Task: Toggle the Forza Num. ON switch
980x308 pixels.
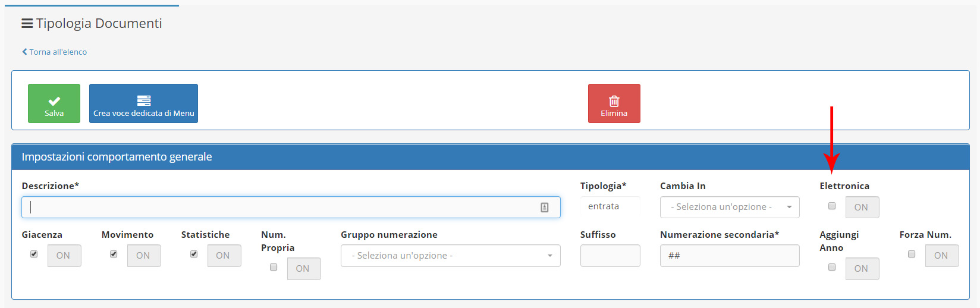Action: 941,256
